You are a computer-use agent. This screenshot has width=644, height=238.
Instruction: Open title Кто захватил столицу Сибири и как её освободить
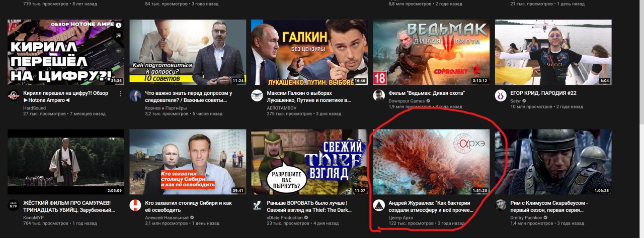tap(188, 206)
